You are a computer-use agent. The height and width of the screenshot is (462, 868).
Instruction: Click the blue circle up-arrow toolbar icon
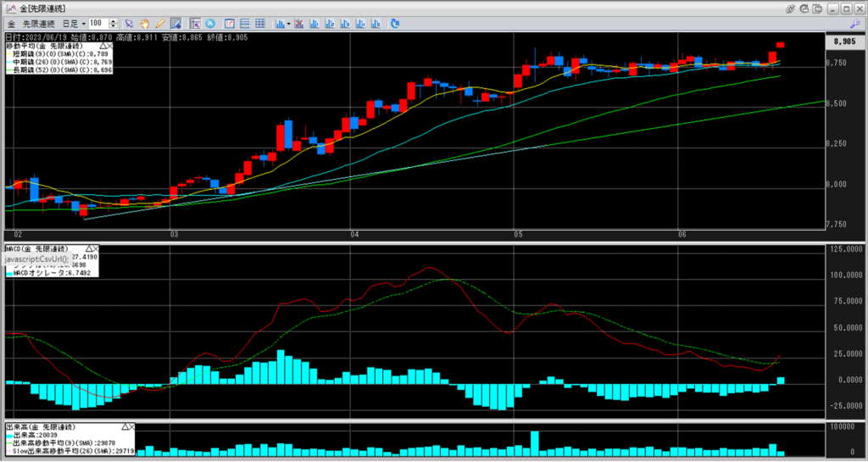pyautogui.click(x=210, y=23)
